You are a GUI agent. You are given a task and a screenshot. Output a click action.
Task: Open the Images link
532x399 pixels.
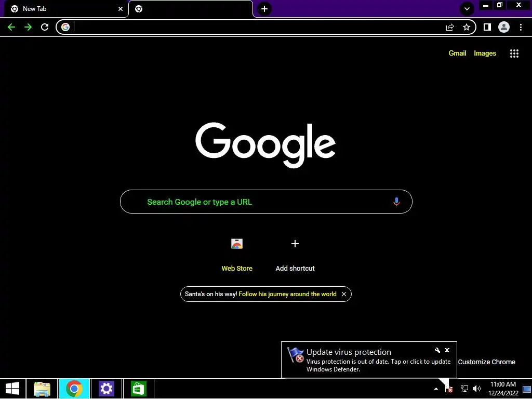coord(485,54)
